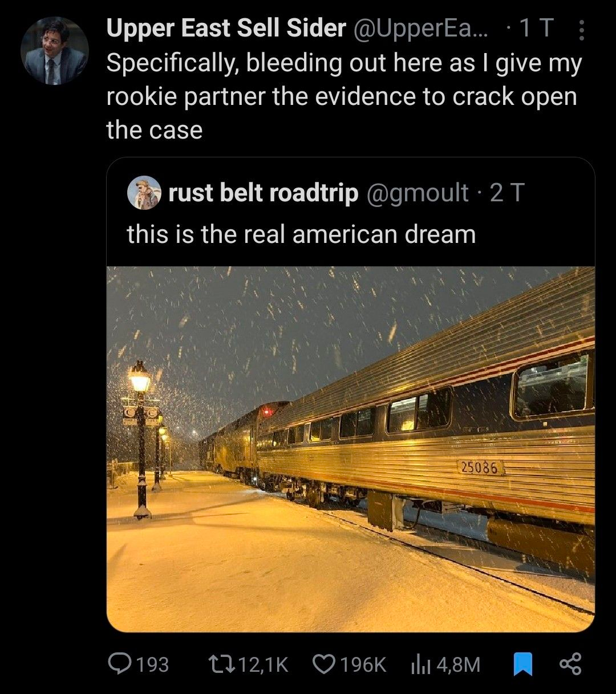Open rust belt roadtrip's small avatar
This screenshot has width=616, height=694.
click(143, 193)
